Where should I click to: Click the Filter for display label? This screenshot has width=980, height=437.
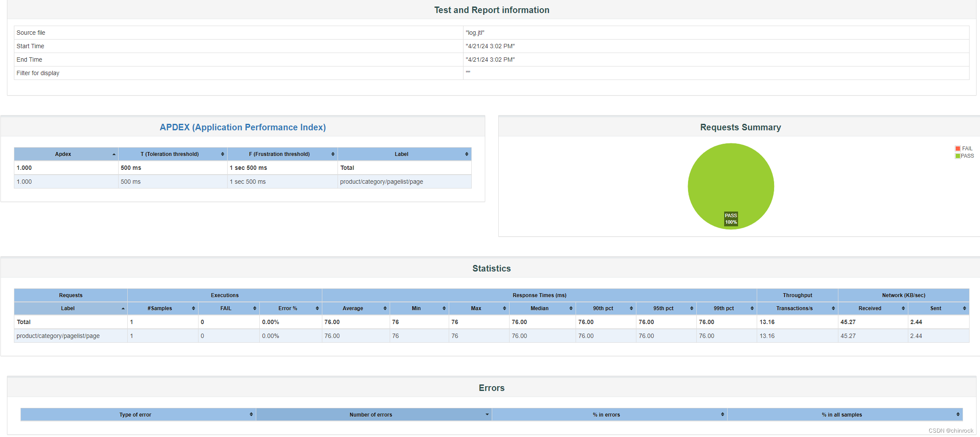pos(38,73)
